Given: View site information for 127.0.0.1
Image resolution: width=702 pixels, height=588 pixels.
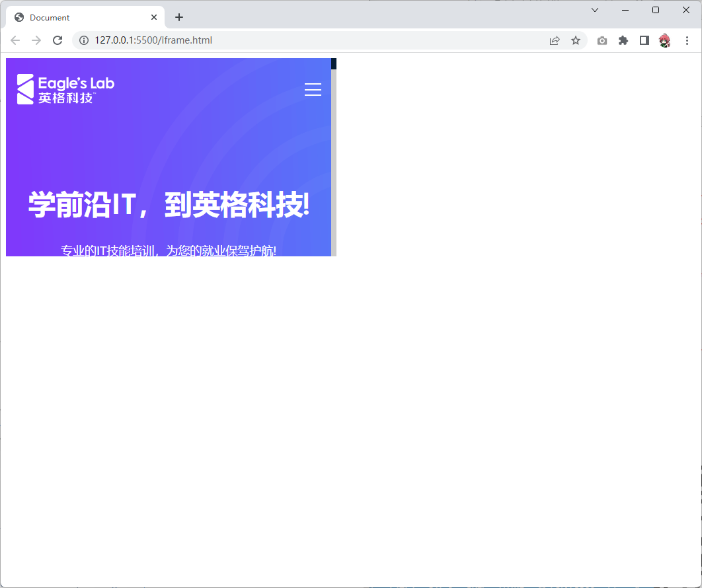Looking at the screenshot, I should point(84,40).
